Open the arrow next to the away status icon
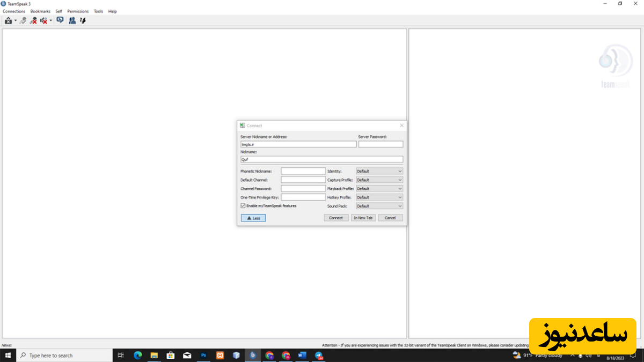 pos(16,21)
